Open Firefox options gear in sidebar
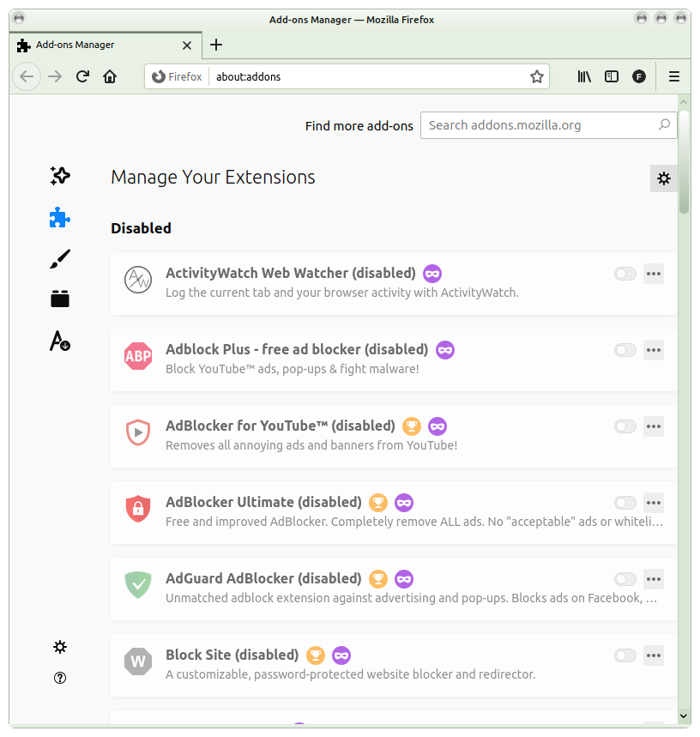Viewport: 700px width, 737px height. (x=60, y=647)
